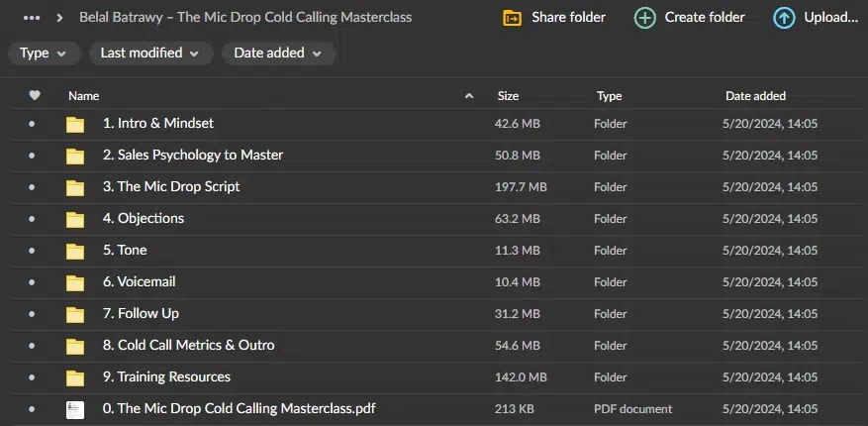Image resolution: width=868 pixels, height=426 pixels.
Task: Click the Share folder icon
Action: tap(512, 18)
